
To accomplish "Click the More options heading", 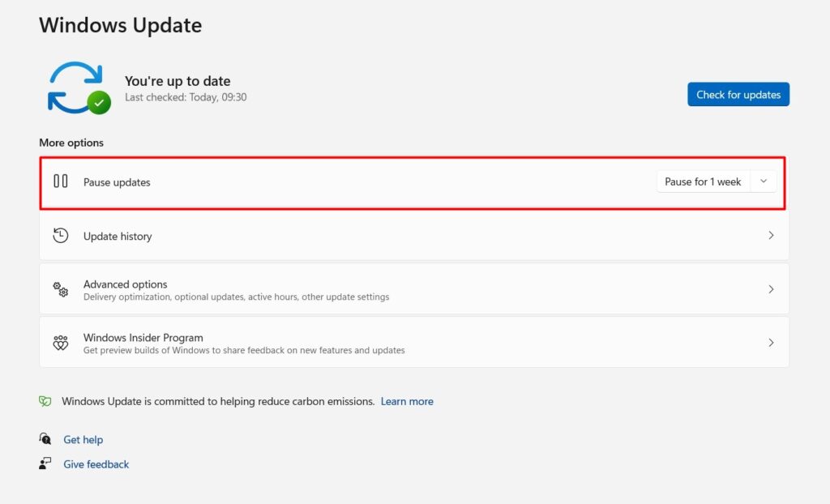I will coord(71,143).
